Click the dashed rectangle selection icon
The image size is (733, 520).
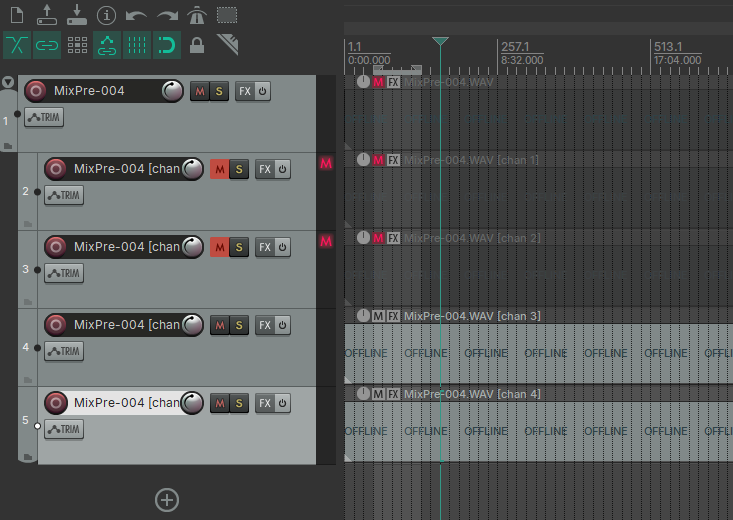tap(227, 15)
